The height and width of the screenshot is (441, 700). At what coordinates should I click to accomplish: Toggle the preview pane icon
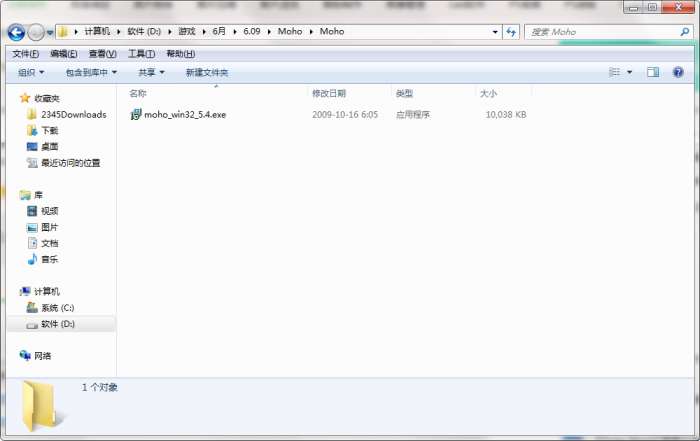(653, 72)
